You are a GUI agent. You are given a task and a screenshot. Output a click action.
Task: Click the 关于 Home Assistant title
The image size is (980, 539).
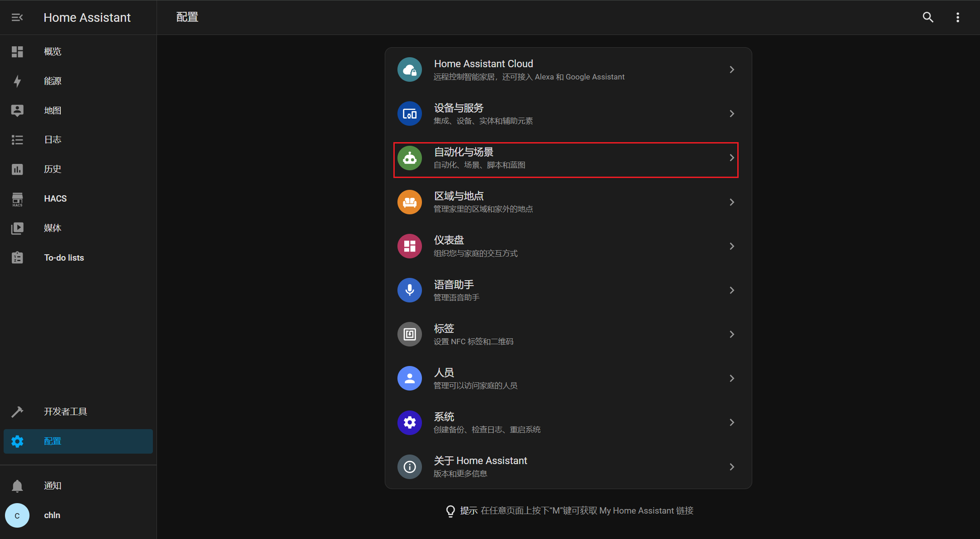click(480, 460)
